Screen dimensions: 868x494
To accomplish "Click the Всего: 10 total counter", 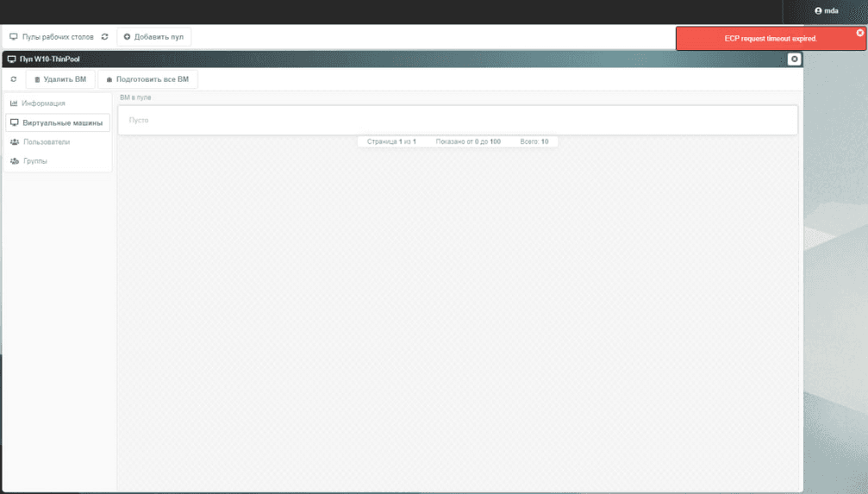I will [x=534, y=141].
